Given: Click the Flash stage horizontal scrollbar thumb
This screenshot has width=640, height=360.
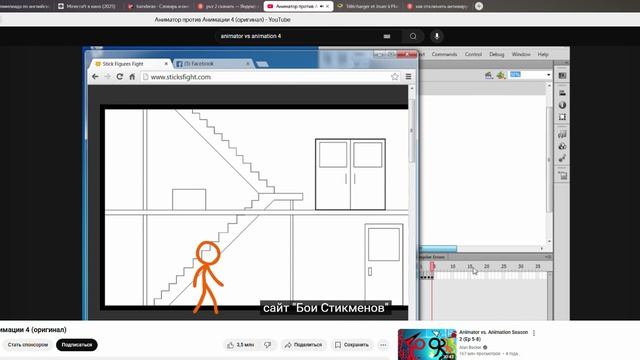Looking at the screenshot, I should (438, 249).
